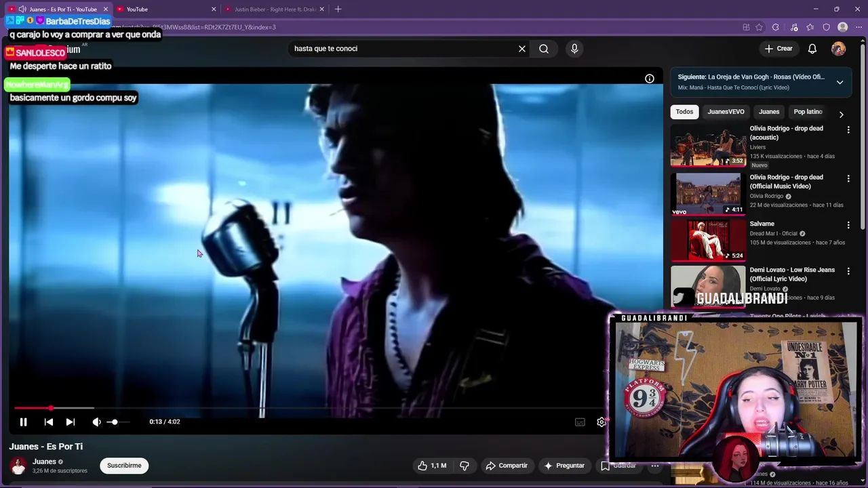Viewport: 868px width, 488px height.
Task: Skip to the next video
Action: [x=71, y=422]
